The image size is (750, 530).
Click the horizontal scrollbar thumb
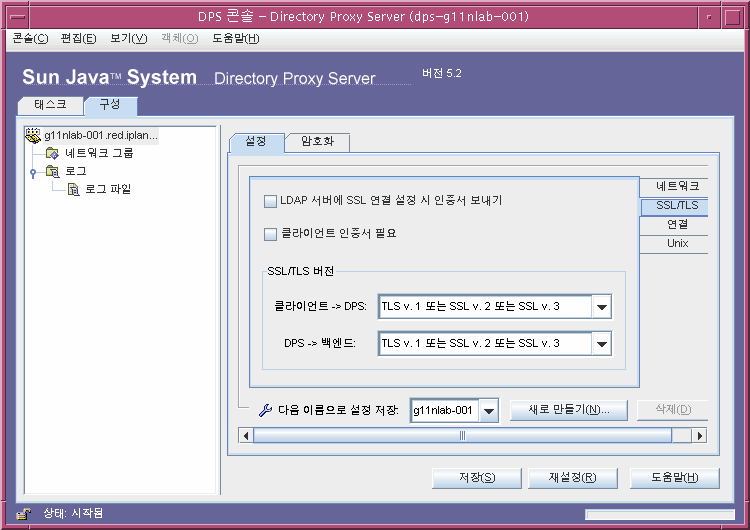463,436
